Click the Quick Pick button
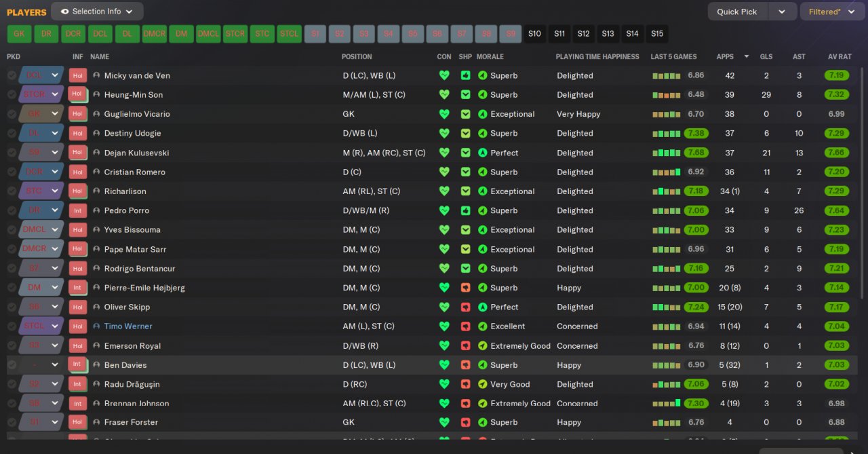Image resolution: width=868 pixels, height=454 pixels. coord(738,12)
